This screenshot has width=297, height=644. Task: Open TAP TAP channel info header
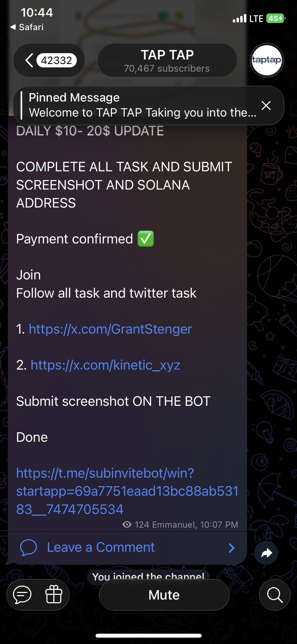click(167, 61)
